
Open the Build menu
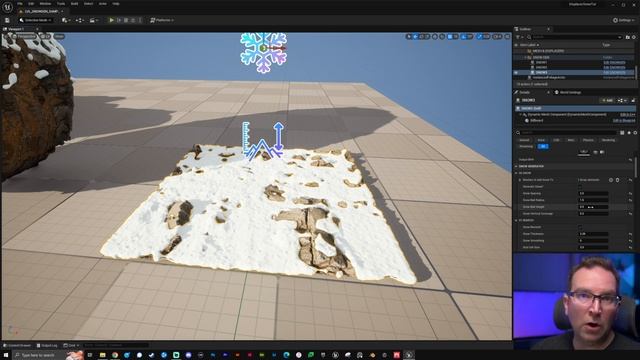tap(74, 4)
